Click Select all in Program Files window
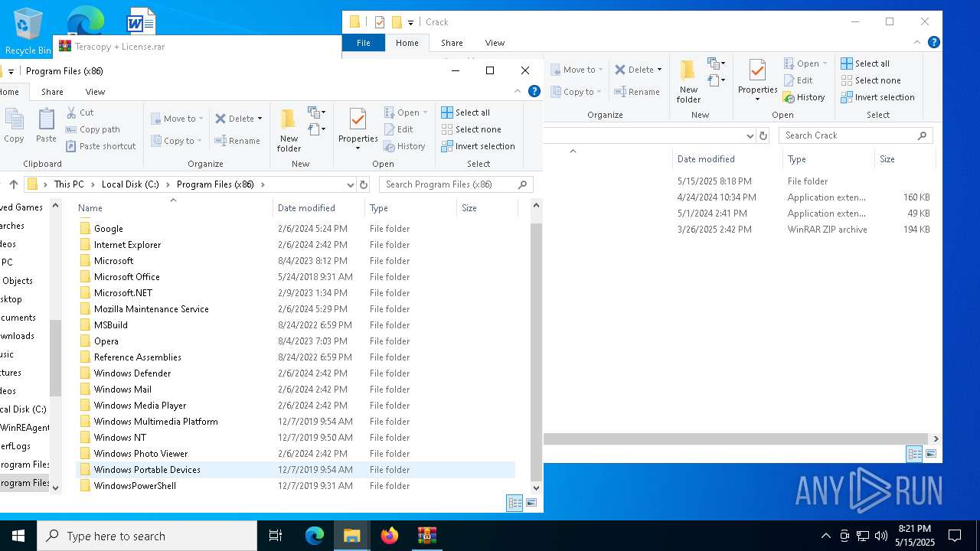The height and width of the screenshot is (551, 980). pyautogui.click(x=465, y=112)
